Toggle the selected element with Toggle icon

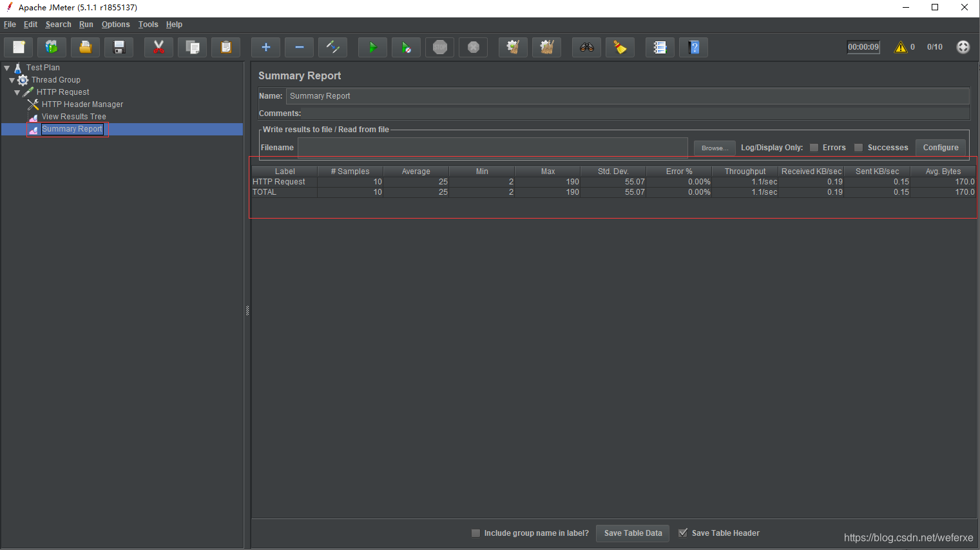pos(332,47)
